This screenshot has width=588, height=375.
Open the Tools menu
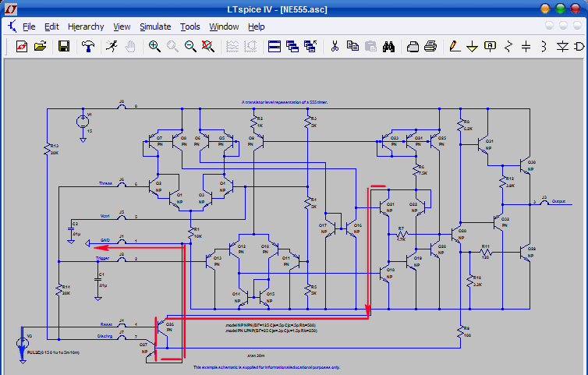(190, 27)
